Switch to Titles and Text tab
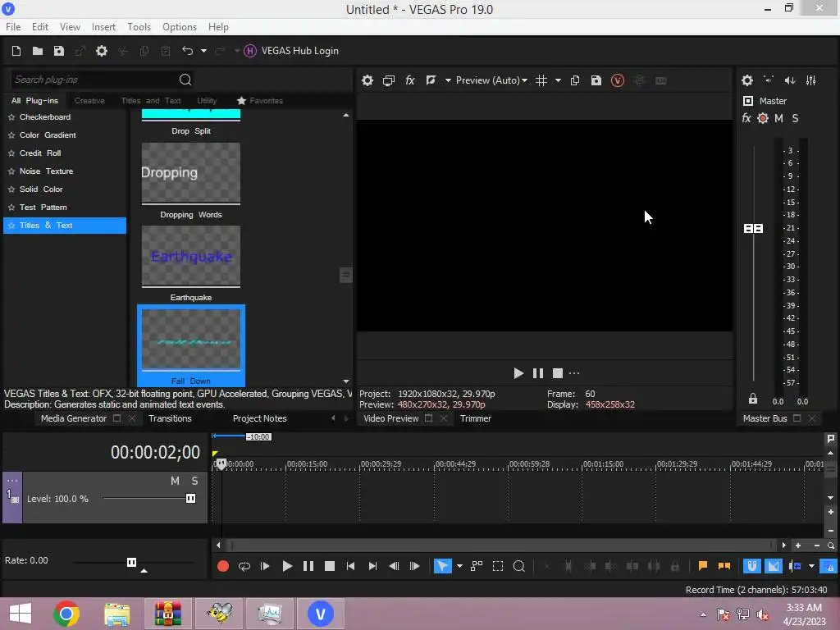The width and height of the screenshot is (840, 630). pos(151,101)
